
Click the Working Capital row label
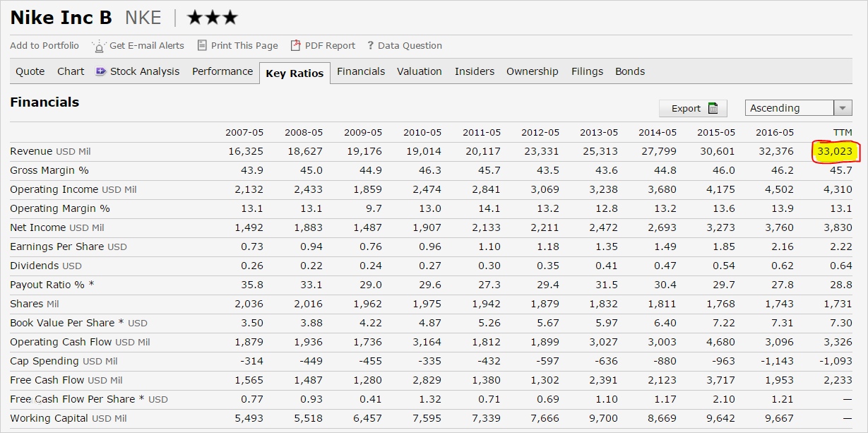click(x=69, y=418)
